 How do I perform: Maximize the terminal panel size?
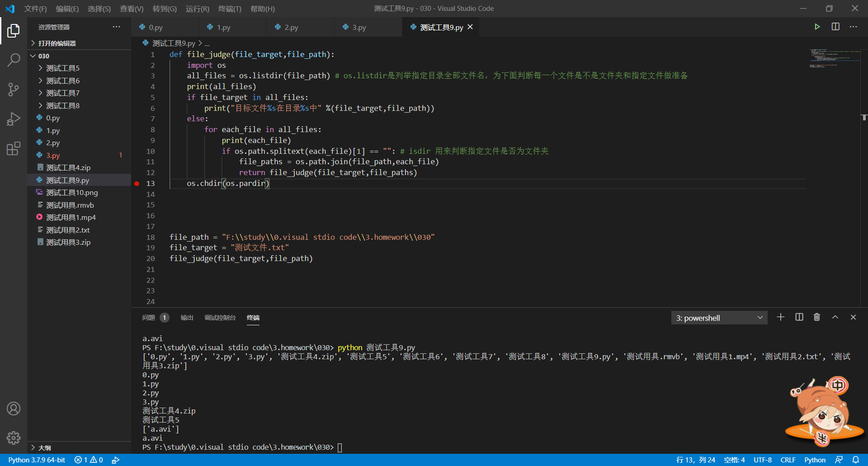tap(835, 317)
